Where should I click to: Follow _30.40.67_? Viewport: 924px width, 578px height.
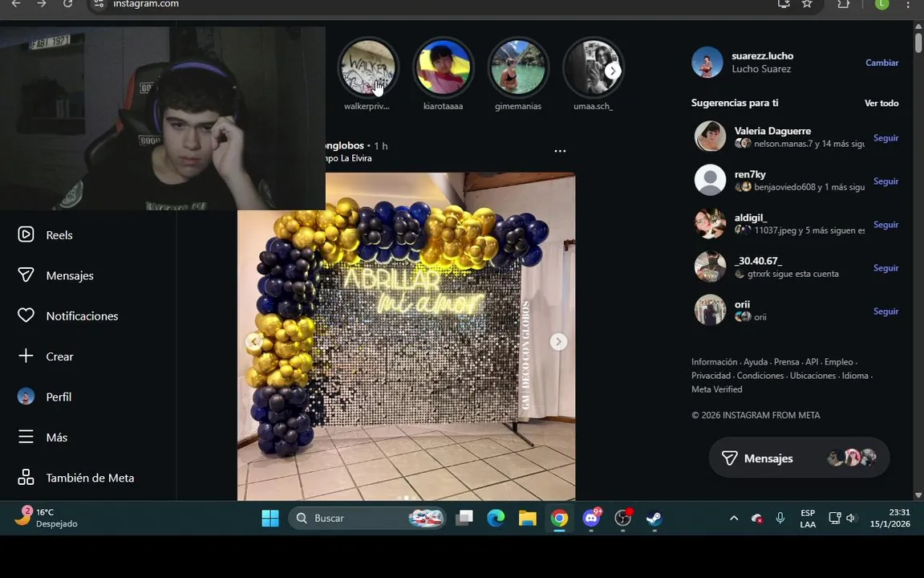(885, 268)
